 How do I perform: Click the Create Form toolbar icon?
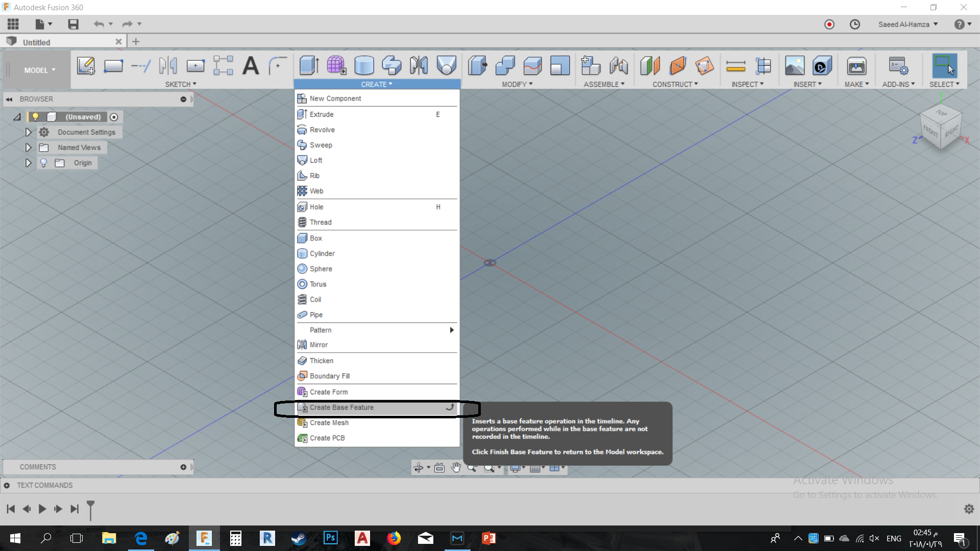(x=336, y=66)
